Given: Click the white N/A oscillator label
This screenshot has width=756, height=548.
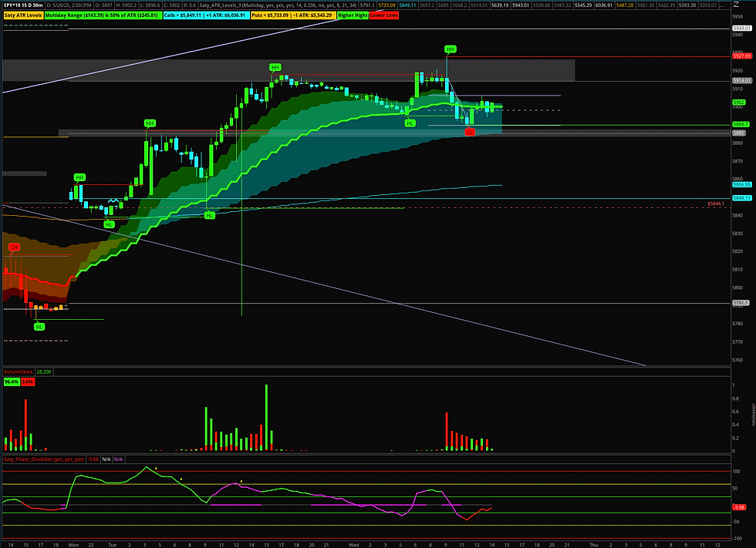Looking at the screenshot, I should coord(106,459).
